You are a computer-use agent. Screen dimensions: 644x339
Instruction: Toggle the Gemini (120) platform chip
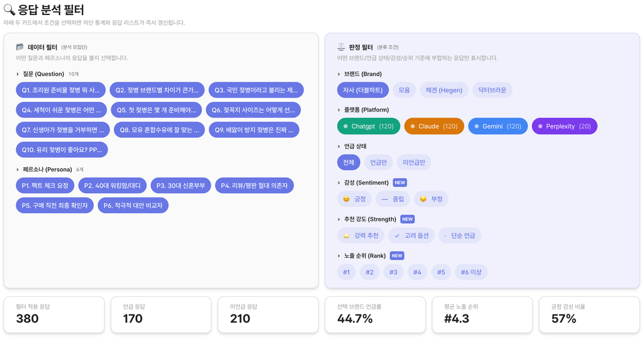click(498, 126)
